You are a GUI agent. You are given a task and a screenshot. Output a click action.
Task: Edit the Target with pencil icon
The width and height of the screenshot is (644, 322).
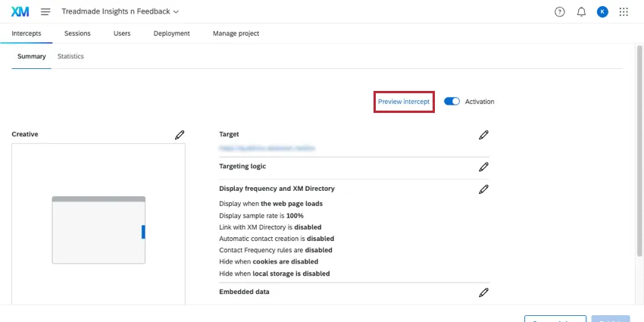(483, 134)
